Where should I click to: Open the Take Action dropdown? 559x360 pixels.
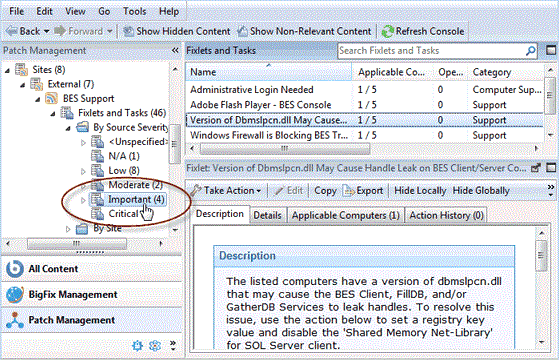pyautogui.click(x=226, y=191)
